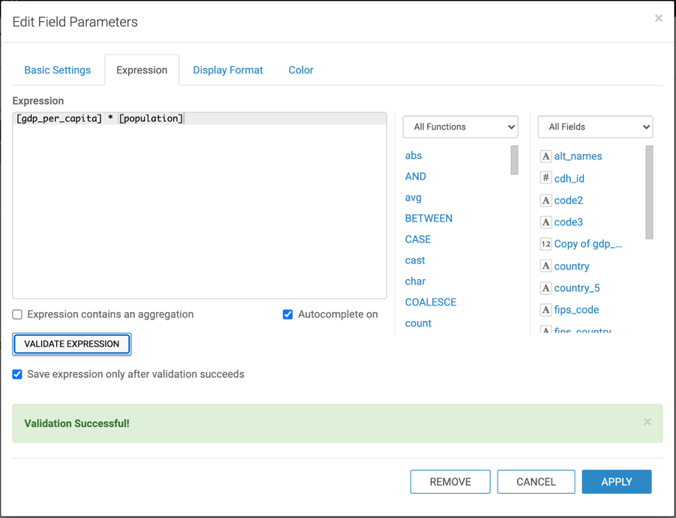Viewport: 676px width, 518px height.
Task: Click the Apply button
Action: point(616,482)
